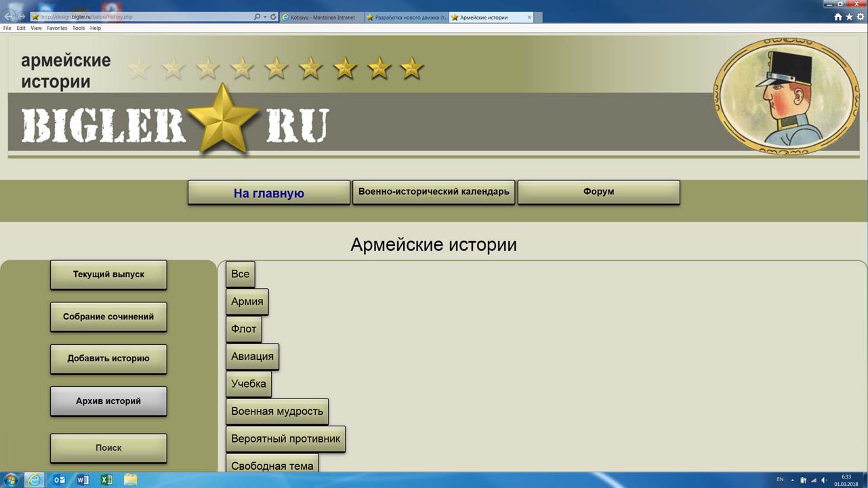
Task: Open Военно-исторический календарь
Action: point(434,192)
